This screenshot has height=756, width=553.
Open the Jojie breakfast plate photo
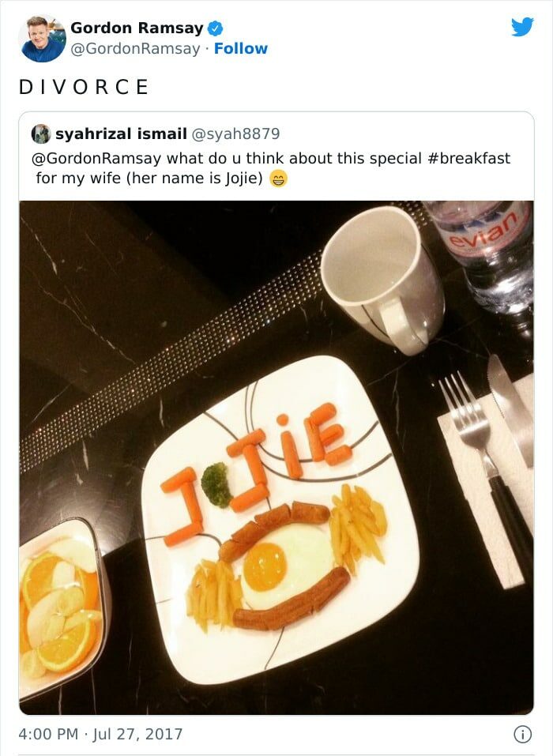[276, 457]
